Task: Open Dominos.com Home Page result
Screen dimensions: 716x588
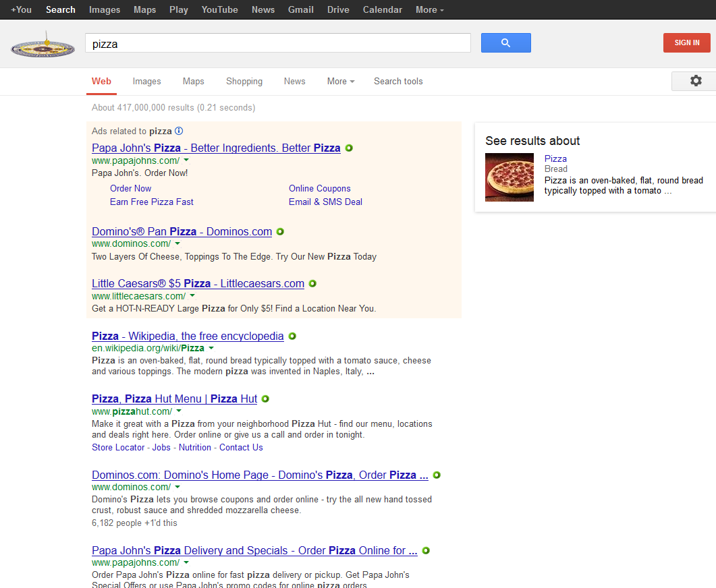Action: (260, 475)
